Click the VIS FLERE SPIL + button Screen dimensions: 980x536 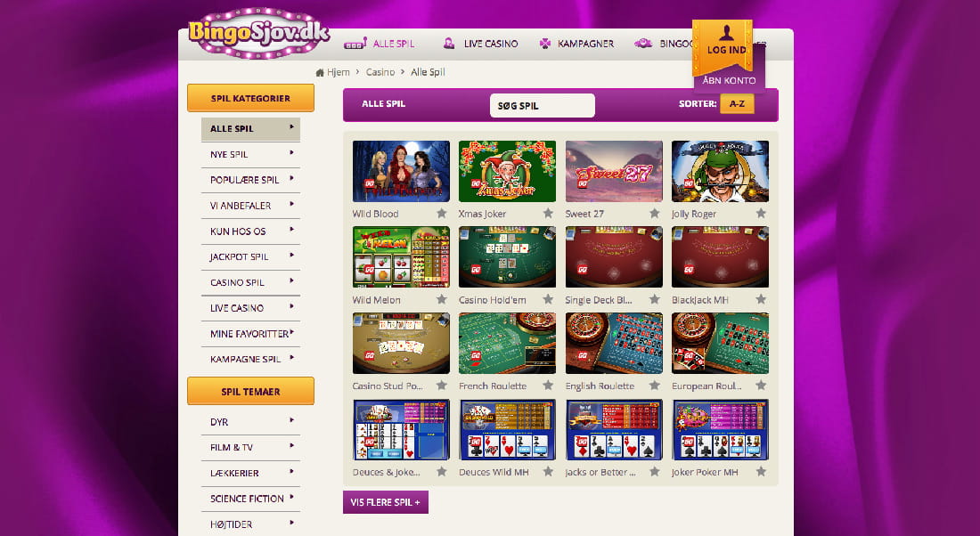pyautogui.click(x=386, y=502)
